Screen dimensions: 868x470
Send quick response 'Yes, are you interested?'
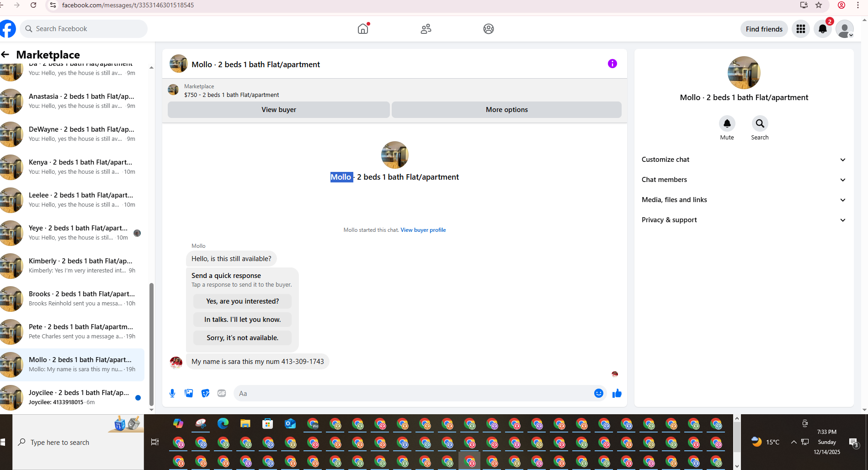pos(242,301)
